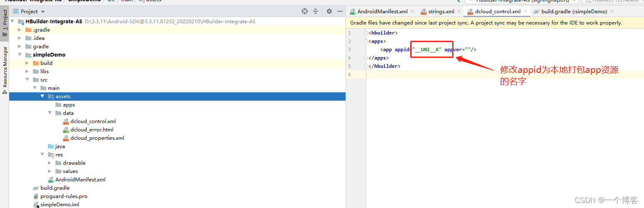Close the strings.xml editor tab
Screen dimensions: 644x208
pyautogui.click(x=459, y=12)
